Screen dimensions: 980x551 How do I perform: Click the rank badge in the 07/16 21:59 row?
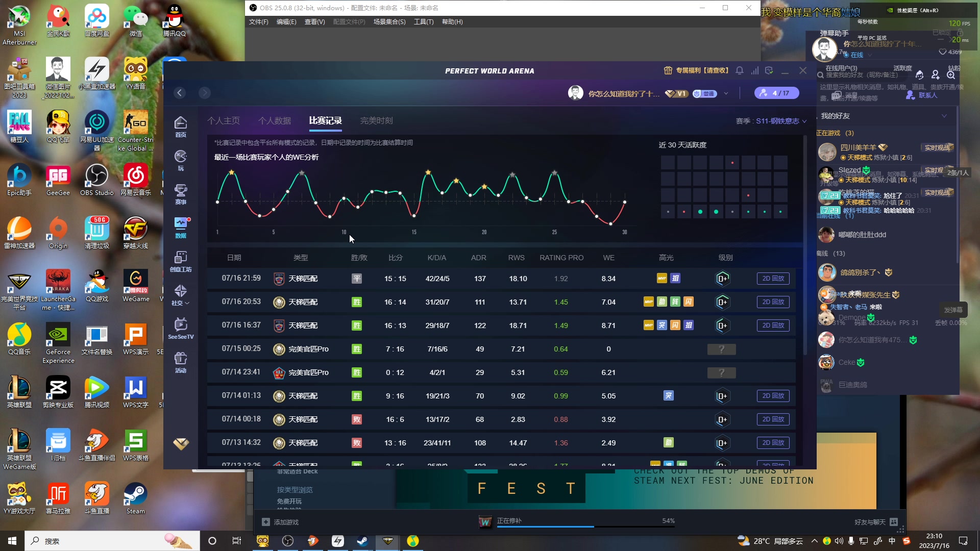[722, 279]
